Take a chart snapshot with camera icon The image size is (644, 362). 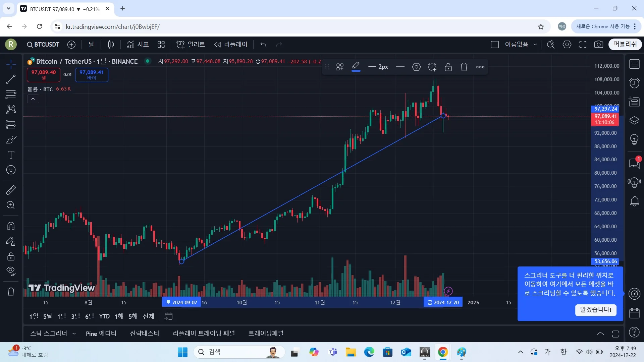pyautogui.click(x=599, y=45)
